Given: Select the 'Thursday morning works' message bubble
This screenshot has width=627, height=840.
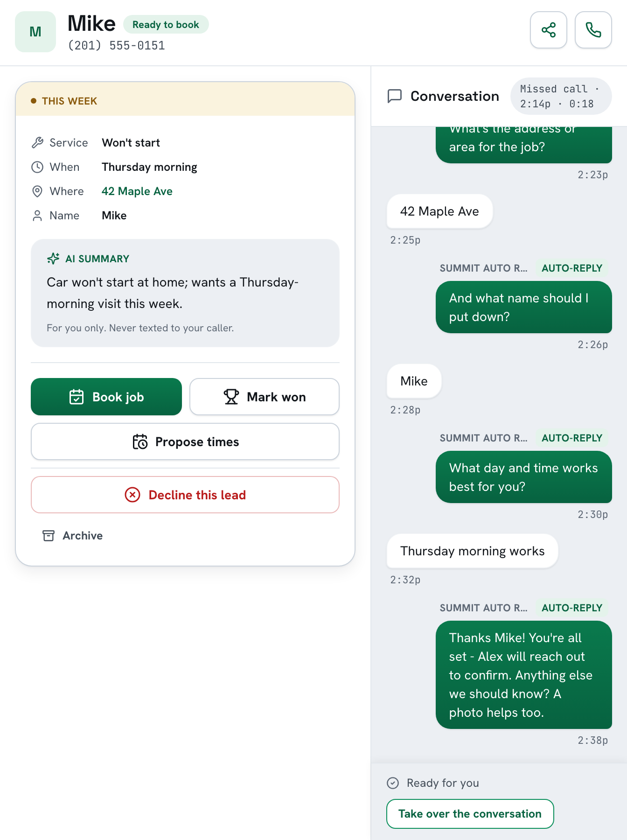Looking at the screenshot, I should click(473, 551).
